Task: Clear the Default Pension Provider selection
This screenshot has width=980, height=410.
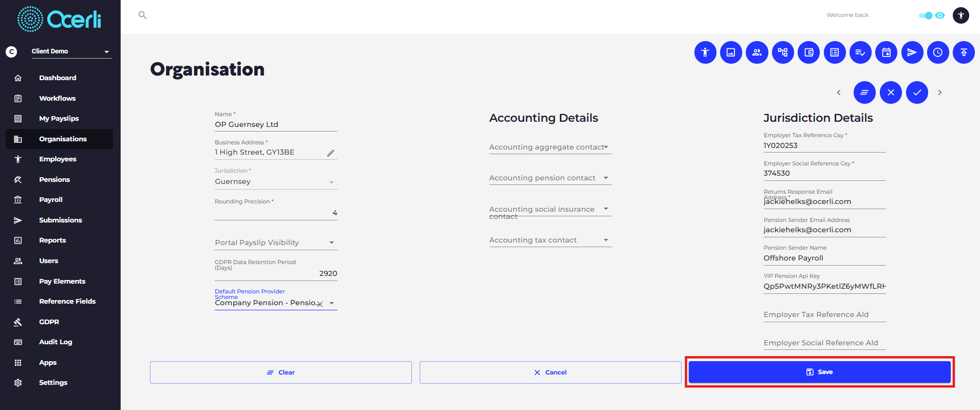Action: coord(320,304)
